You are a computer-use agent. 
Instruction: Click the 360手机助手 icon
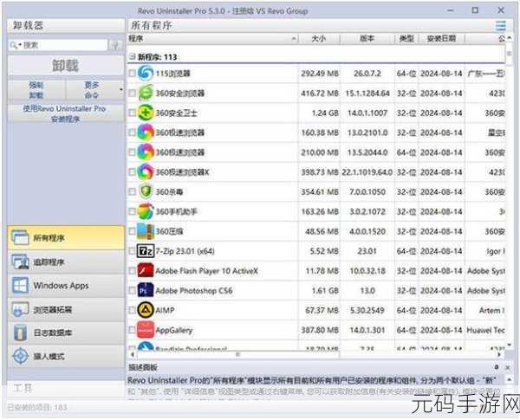pyautogui.click(x=146, y=211)
